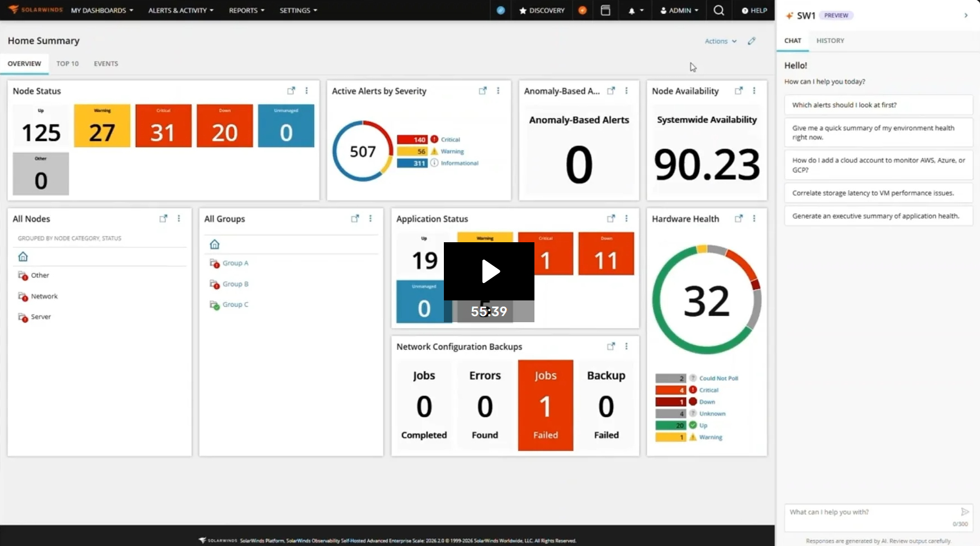Click the Down 20 node tile
Viewport: 980px width, 546px height.
point(225,126)
